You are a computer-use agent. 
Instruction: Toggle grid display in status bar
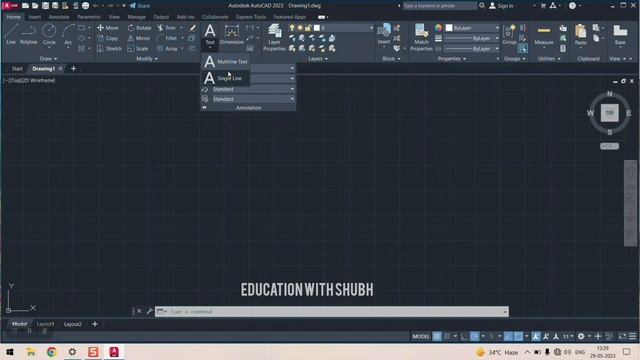[x=437, y=336]
